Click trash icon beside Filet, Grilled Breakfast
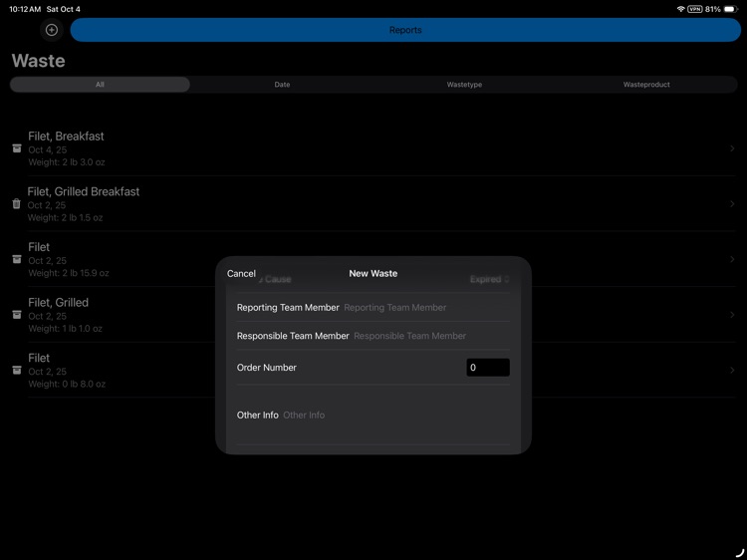The image size is (747, 560). tap(16, 204)
